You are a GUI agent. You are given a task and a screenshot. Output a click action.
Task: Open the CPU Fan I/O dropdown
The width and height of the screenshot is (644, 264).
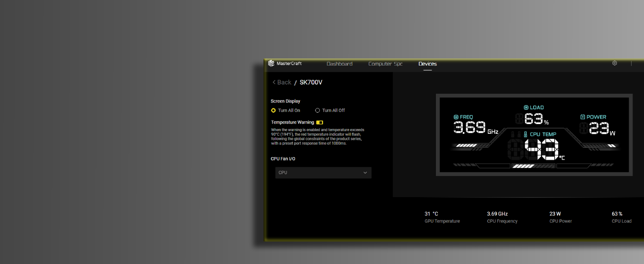click(x=323, y=172)
